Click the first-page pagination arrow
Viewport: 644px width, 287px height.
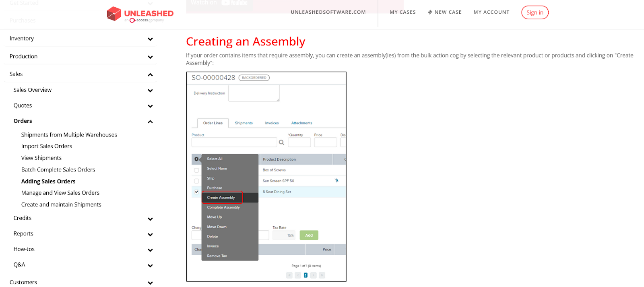click(289, 275)
